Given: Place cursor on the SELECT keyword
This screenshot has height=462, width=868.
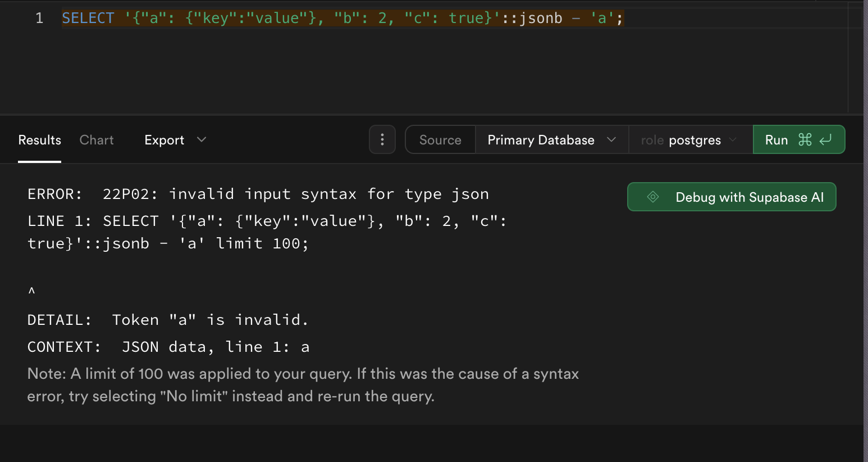Looking at the screenshot, I should point(88,18).
